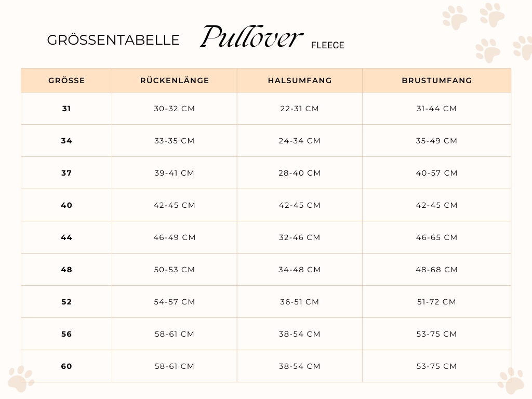This screenshot has width=532, height=399.
Task: Select size 34 row label
Action: coord(66,141)
